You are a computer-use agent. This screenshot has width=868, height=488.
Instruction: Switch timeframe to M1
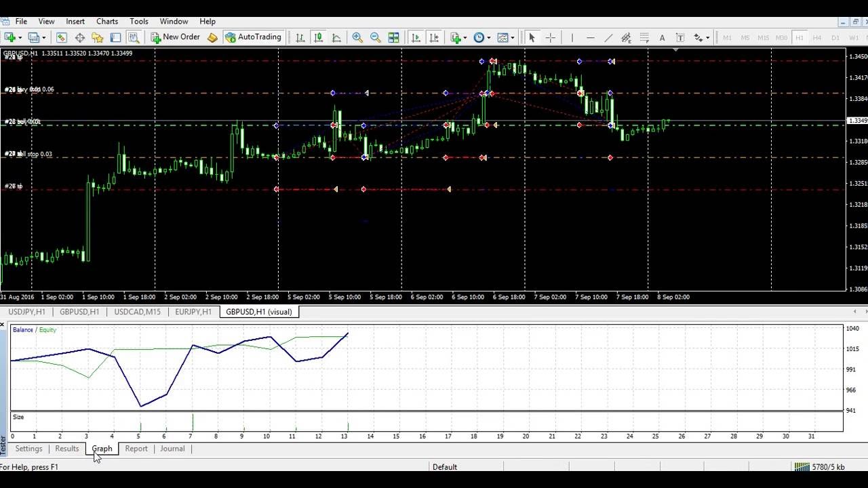(727, 37)
